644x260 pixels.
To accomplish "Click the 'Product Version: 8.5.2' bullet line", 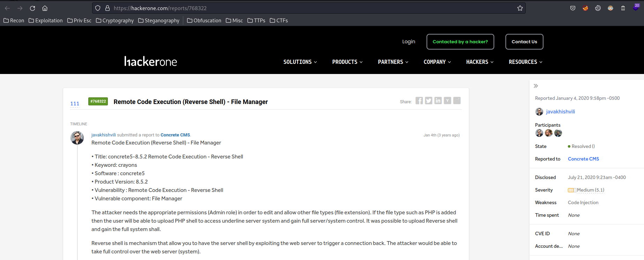I will 120,182.
